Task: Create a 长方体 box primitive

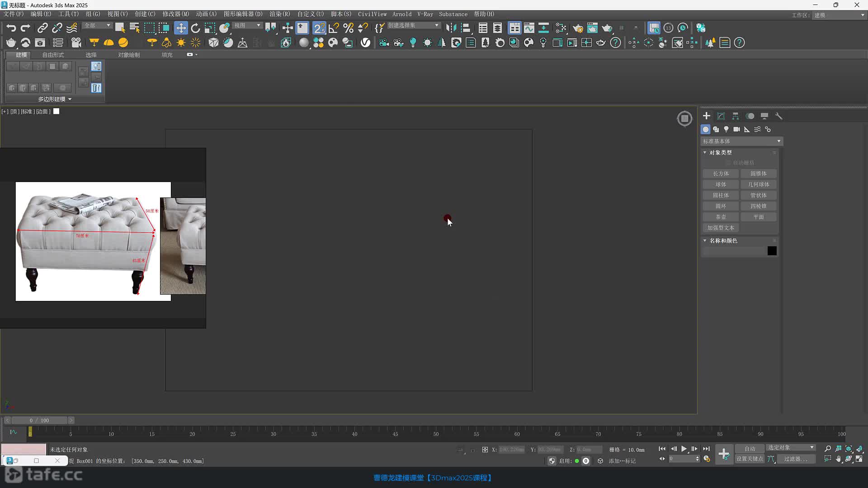Action: pos(721,174)
